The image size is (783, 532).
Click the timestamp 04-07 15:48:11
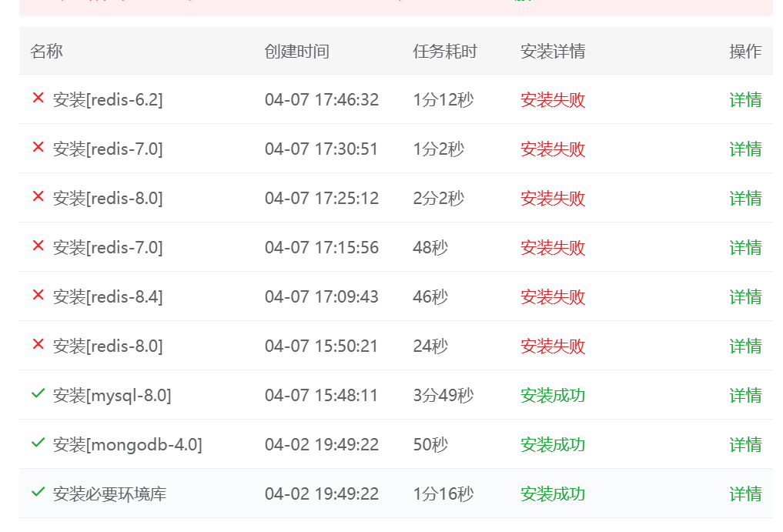click(321, 395)
